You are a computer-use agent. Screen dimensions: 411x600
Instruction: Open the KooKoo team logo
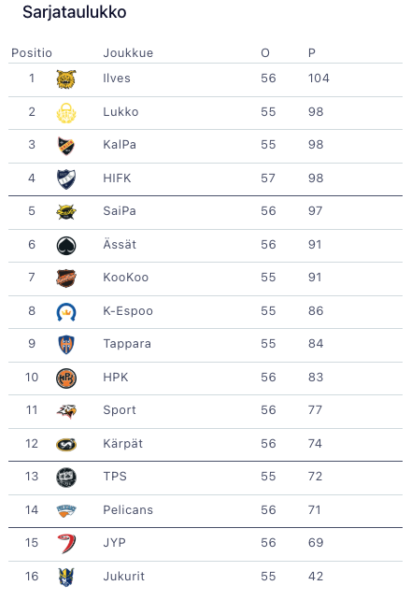(66, 278)
